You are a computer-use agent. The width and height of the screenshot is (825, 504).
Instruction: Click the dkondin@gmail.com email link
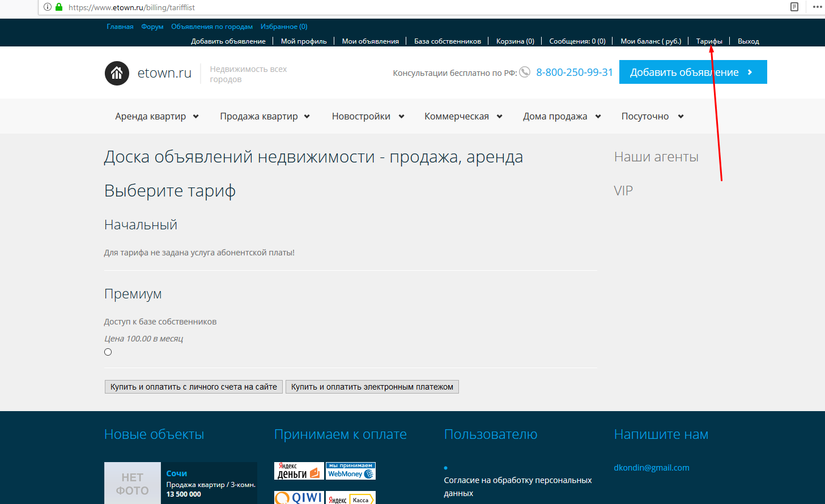click(x=652, y=468)
